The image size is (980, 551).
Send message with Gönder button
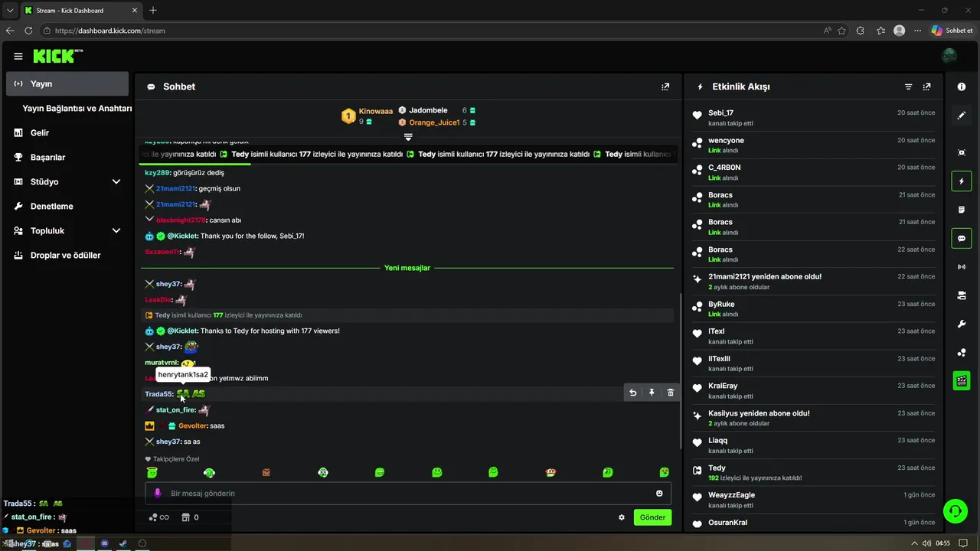coord(652,517)
